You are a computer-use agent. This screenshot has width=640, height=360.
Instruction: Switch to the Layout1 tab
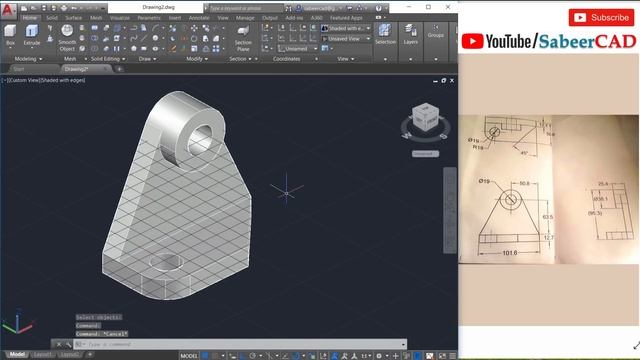point(42,355)
